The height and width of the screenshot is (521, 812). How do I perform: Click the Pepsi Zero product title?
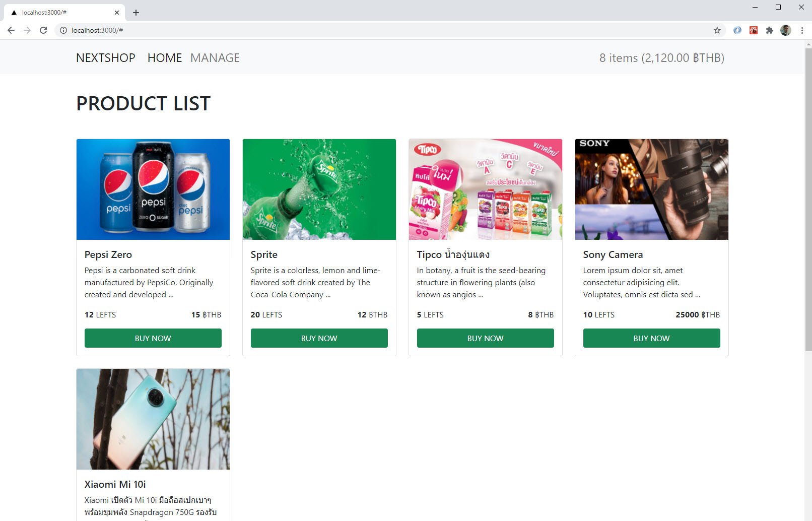pyautogui.click(x=108, y=254)
